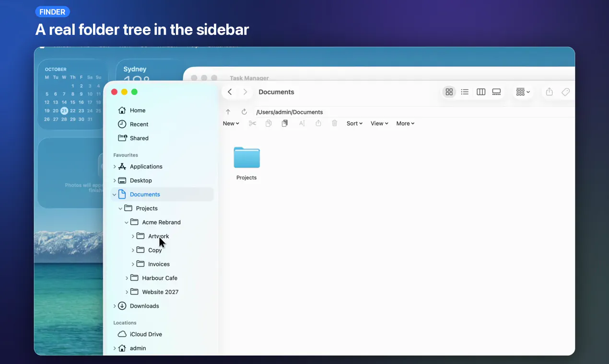The width and height of the screenshot is (609, 364).
Task: Refresh the Documents folder listing
Action: pyautogui.click(x=244, y=112)
